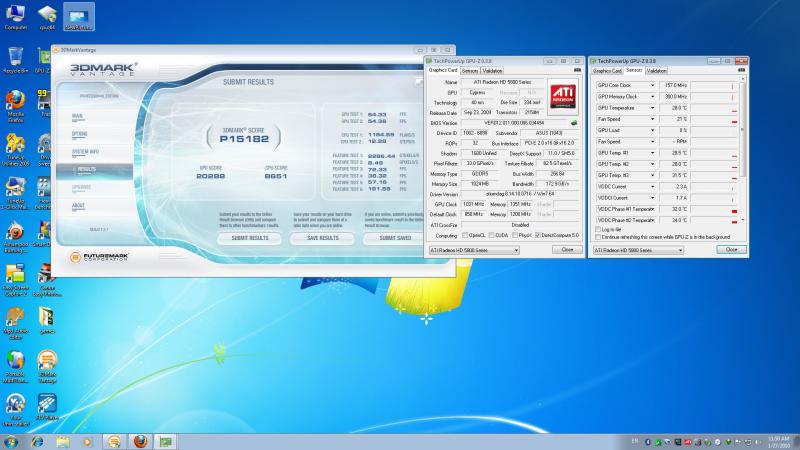The height and width of the screenshot is (450, 800).
Task: Enable the Log to file checkbox
Action: click(598, 230)
